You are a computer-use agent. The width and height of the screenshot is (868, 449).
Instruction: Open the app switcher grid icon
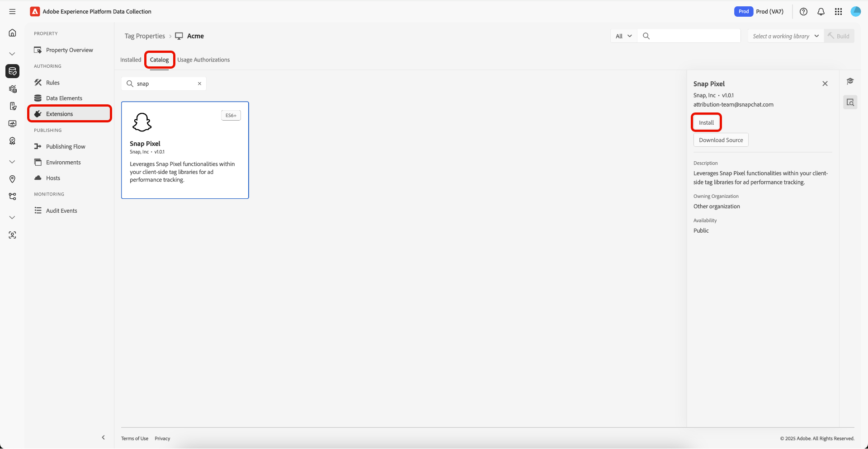click(x=838, y=12)
